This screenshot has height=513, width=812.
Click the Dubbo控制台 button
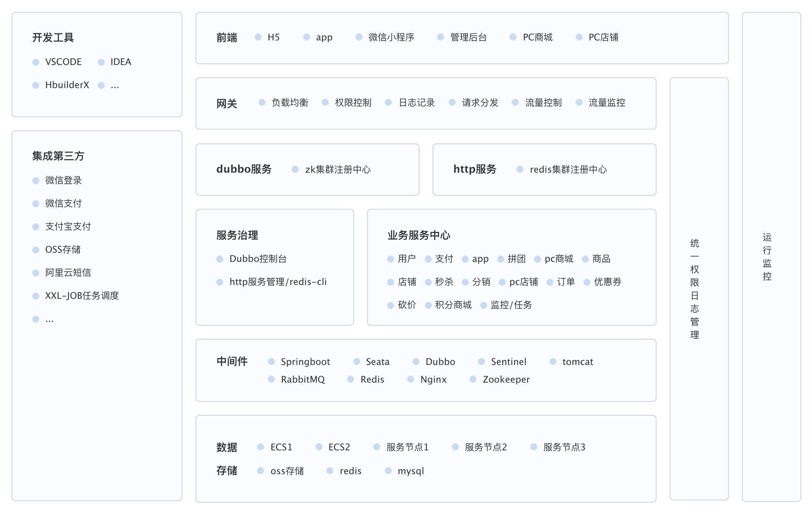pyautogui.click(x=254, y=258)
